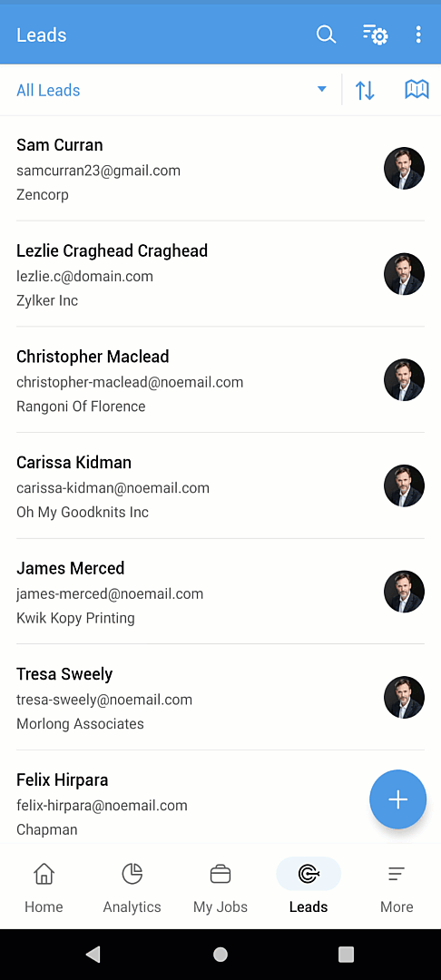Screen dimensions: 441x980
Task: Select the All Leads view label
Action: click(48, 90)
